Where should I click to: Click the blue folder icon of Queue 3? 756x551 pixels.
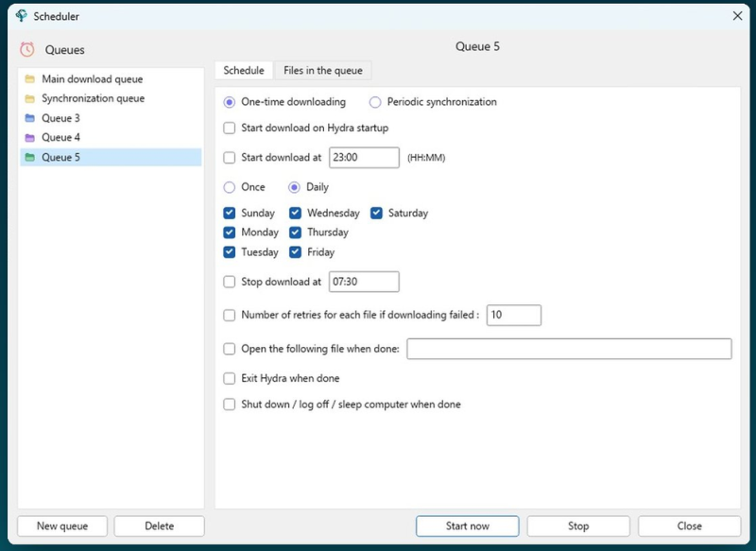(30, 118)
